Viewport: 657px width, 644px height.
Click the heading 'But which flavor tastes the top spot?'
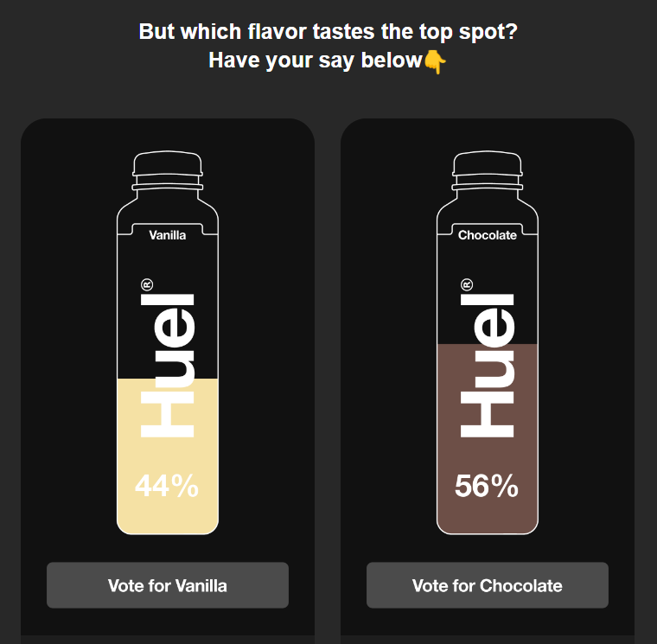pyautogui.click(x=328, y=32)
